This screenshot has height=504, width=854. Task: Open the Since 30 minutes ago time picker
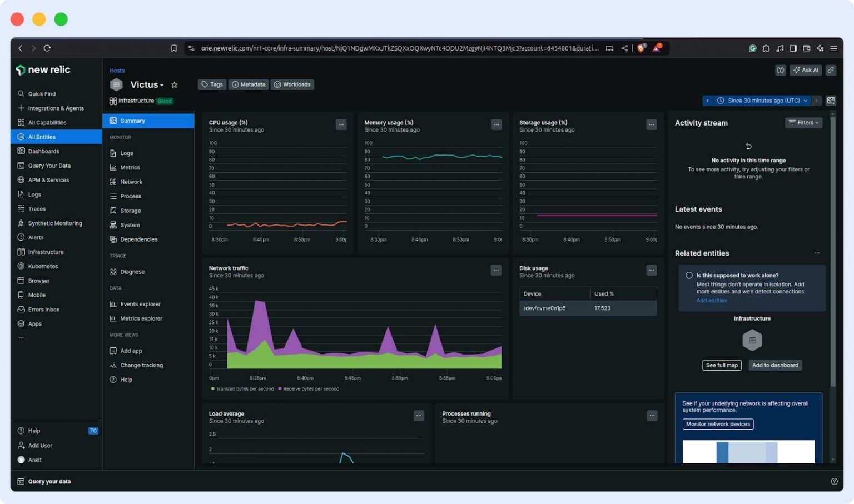(762, 101)
